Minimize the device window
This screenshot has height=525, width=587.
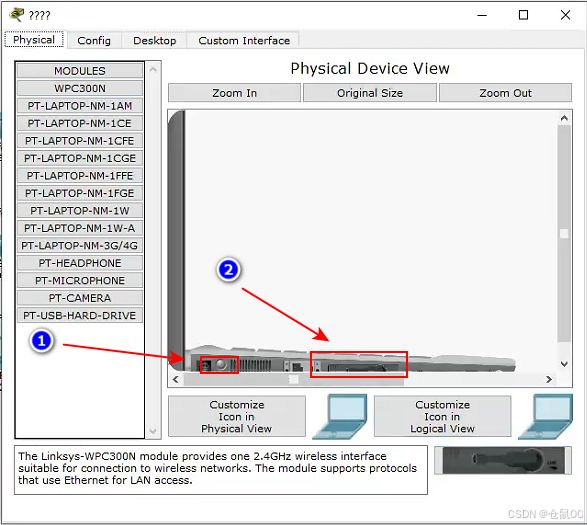coord(482,15)
